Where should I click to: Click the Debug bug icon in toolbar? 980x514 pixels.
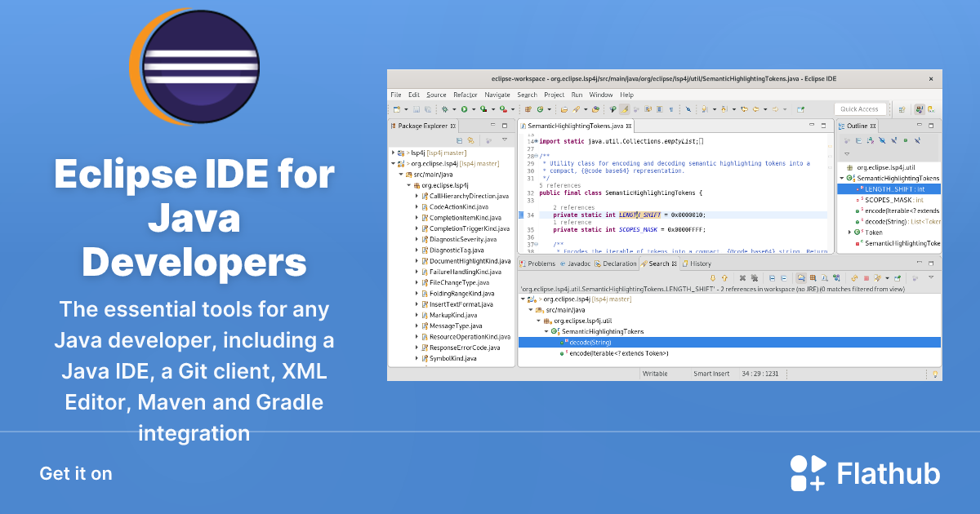click(445, 109)
